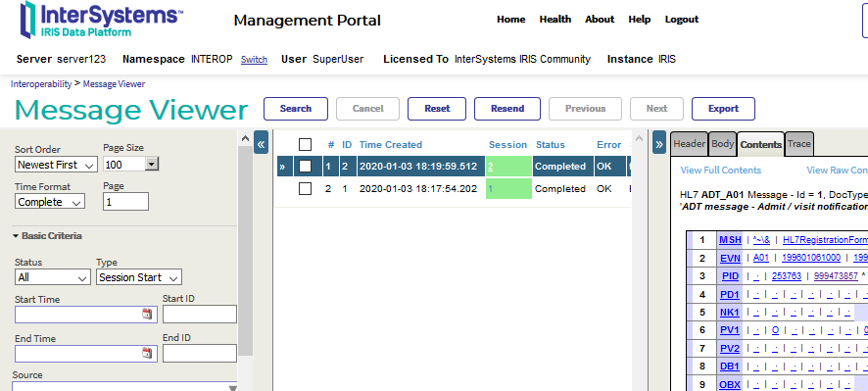Open session 2 link in message list
The height and width of the screenshot is (391, 868).
pos(491,167)
